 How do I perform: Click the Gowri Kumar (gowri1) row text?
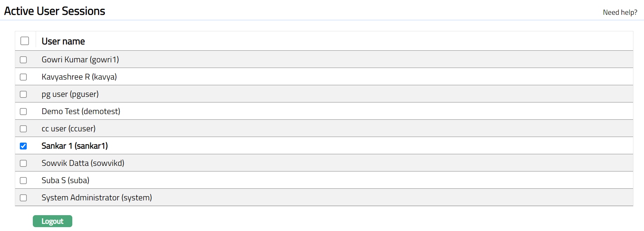(80, 60)
